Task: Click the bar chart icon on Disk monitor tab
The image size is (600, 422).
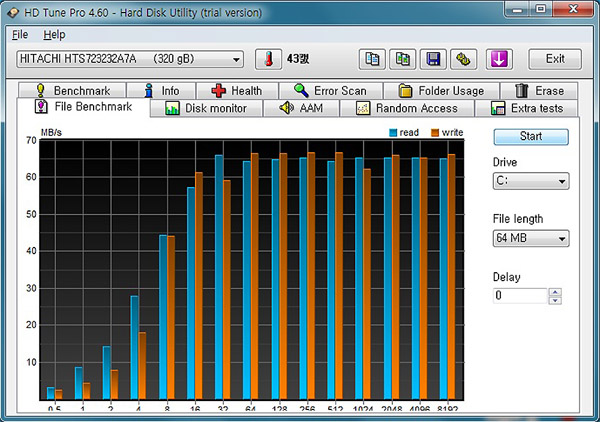Action: (172, 108)
